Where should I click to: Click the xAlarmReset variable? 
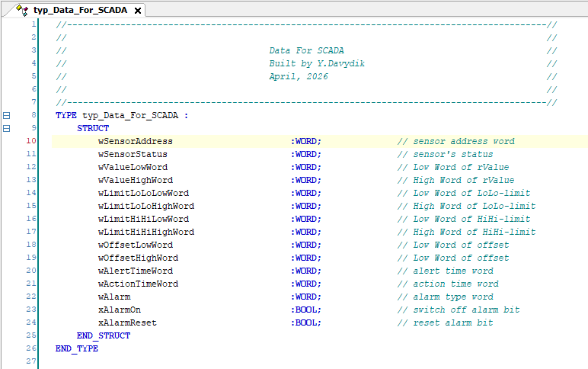(127, 322)
